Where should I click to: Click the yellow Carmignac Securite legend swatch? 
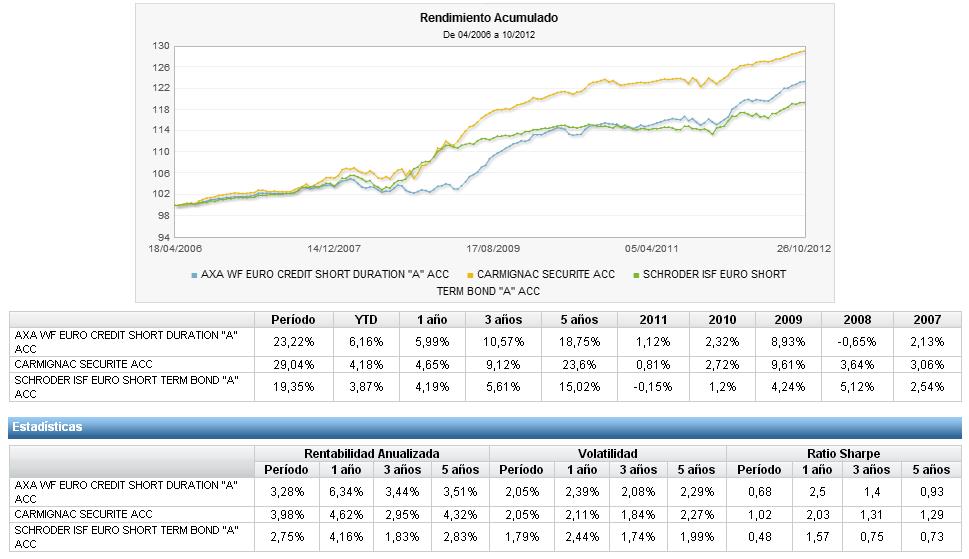tap(470, 275)
